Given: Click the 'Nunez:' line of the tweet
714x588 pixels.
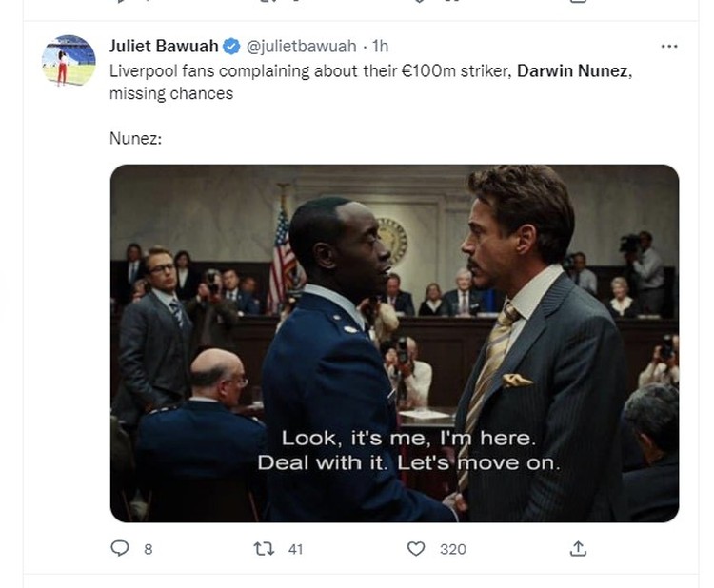Looking at the screenshot, I should click(136, 138).
